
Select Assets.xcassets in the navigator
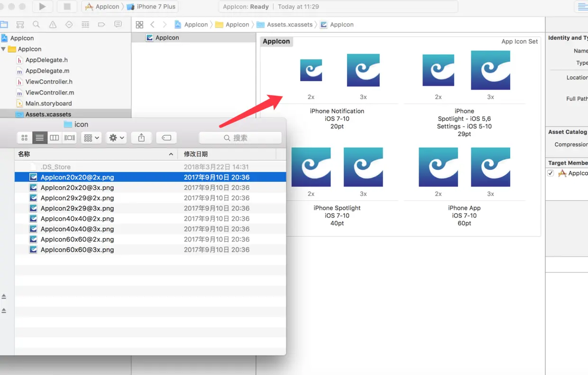tap(65, 114)
